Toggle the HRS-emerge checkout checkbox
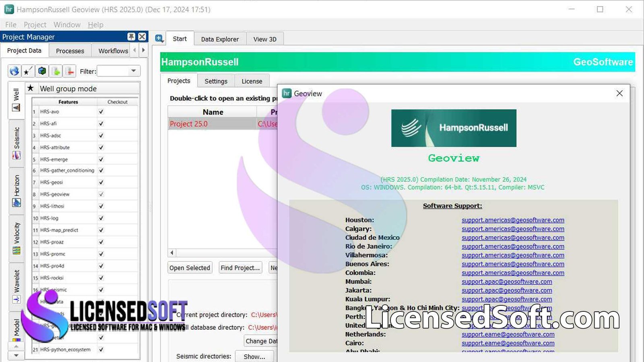 (x=101, y=159)
